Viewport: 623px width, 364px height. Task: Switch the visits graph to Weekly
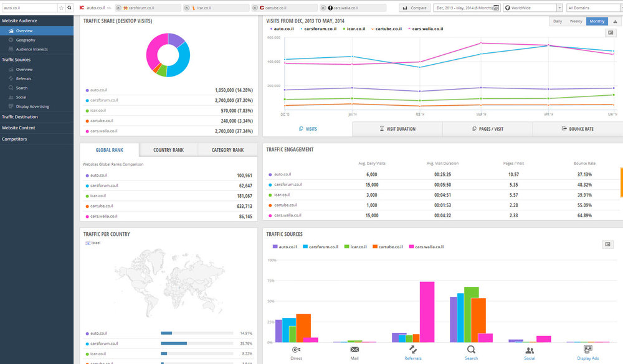576,21
